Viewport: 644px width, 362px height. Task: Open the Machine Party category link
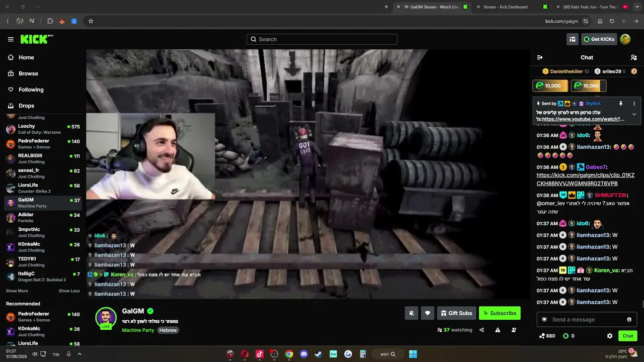(x=138, y=330)
